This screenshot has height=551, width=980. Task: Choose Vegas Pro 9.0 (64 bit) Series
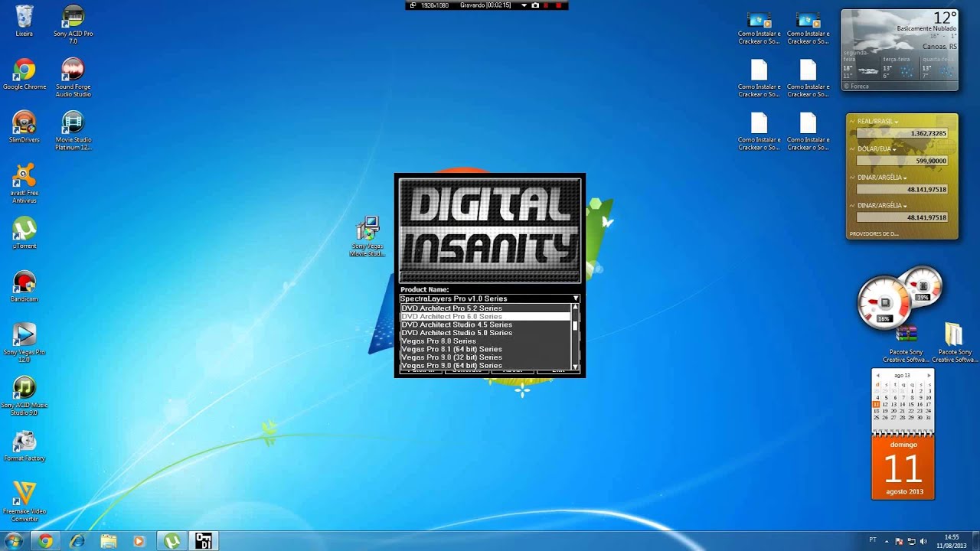point(485,366)
